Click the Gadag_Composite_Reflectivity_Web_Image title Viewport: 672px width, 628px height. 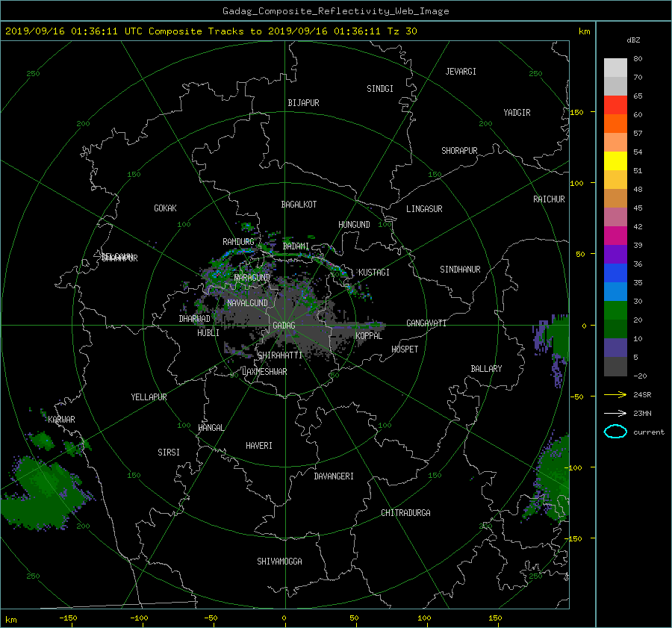(335, 11)
